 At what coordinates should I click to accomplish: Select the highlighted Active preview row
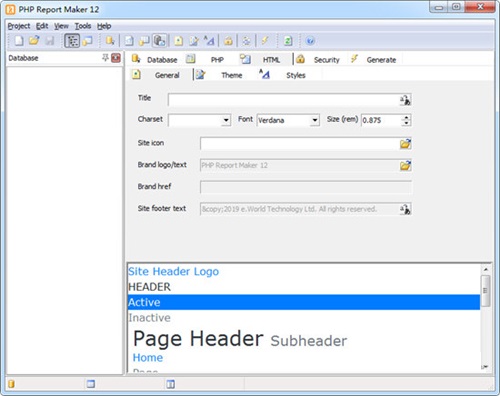coord(304,302)
